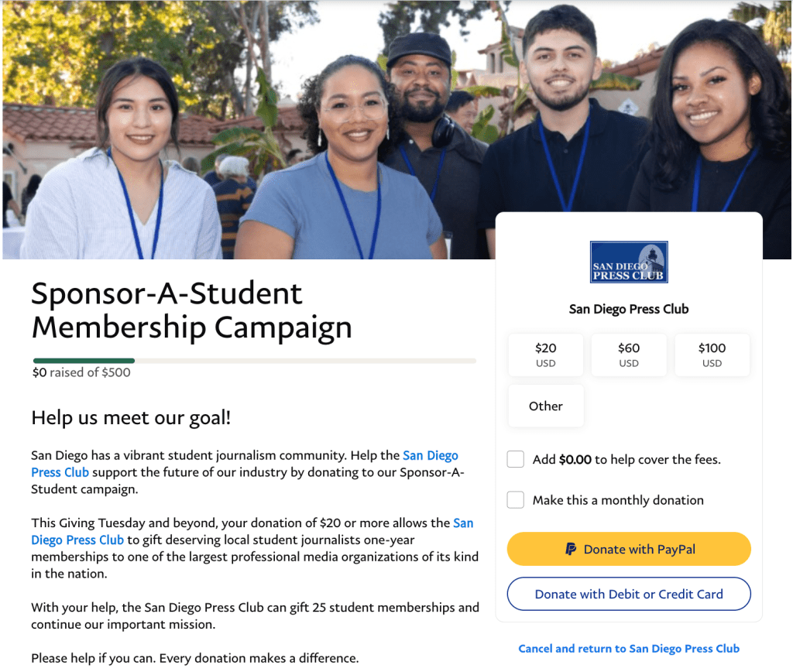Enable the checkbox to help cover the fees

(x=516, y=460)
